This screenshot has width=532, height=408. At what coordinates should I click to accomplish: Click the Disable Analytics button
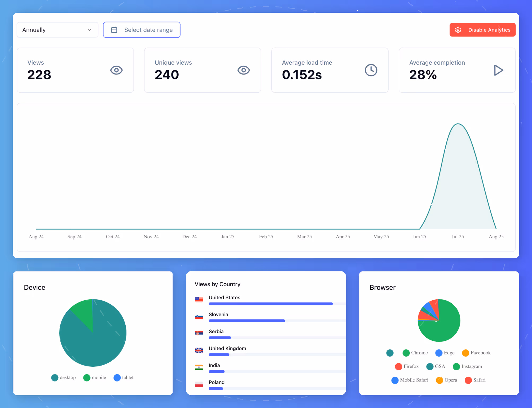tap(482, 30)
